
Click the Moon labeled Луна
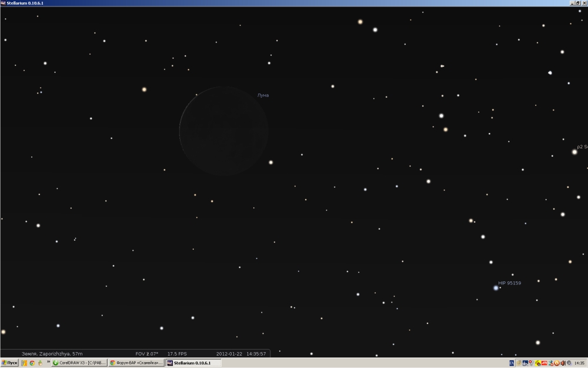224,131
